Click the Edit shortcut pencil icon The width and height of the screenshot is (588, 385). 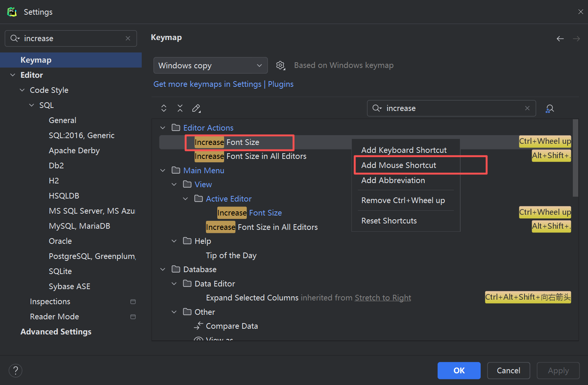tap(196, 108)
